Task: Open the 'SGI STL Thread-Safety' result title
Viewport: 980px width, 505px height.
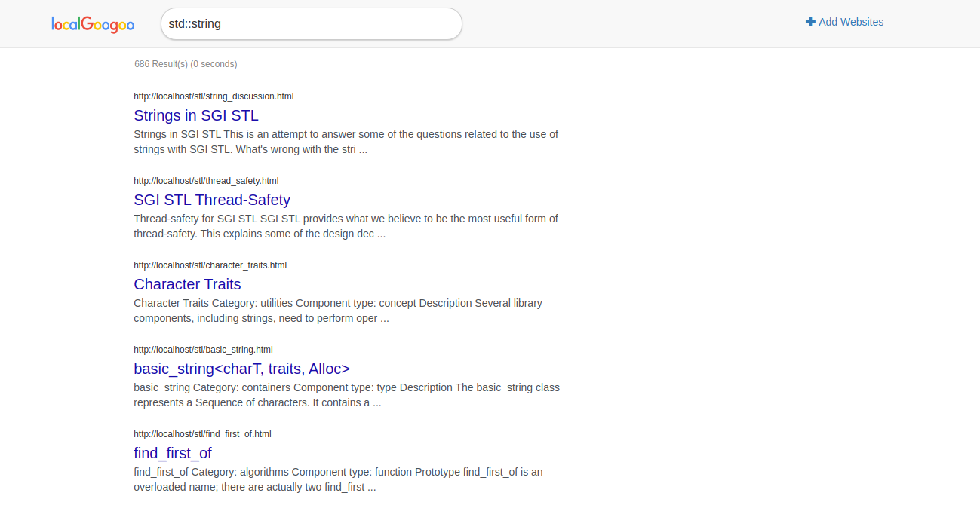Action: [211, 200]
